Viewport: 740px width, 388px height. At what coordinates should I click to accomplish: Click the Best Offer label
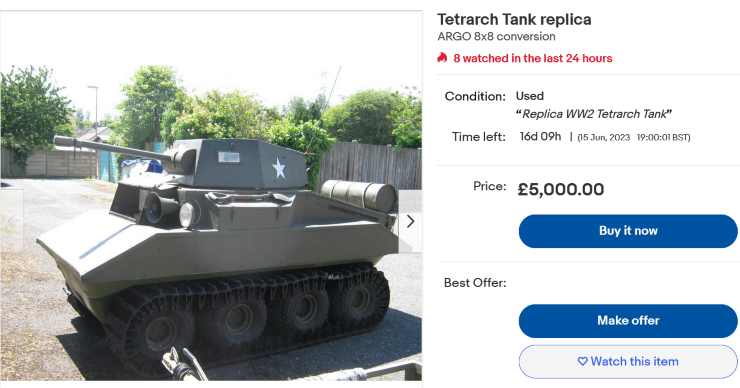pyautogui.click(x=475, y=283)
